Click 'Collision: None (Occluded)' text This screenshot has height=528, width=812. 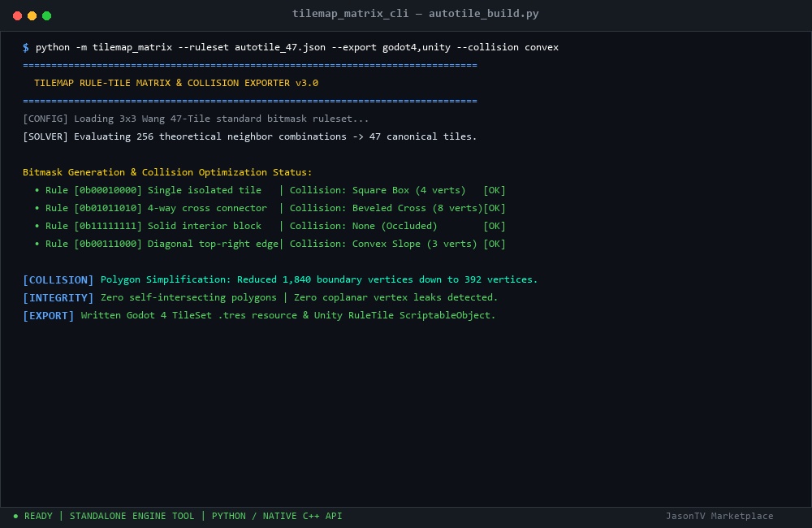[363, 226]
